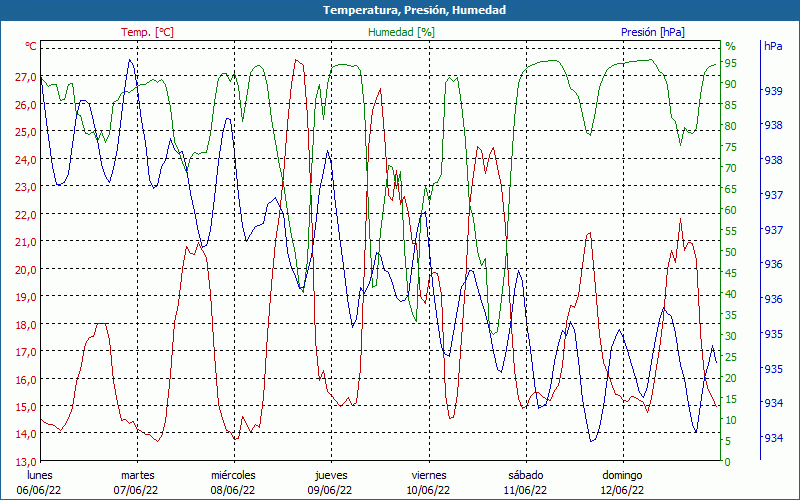The height and width of the screenshot is (500, 800).
Task: Click the '°C' unit label on temperature axis
Action: tap(31, 46)
